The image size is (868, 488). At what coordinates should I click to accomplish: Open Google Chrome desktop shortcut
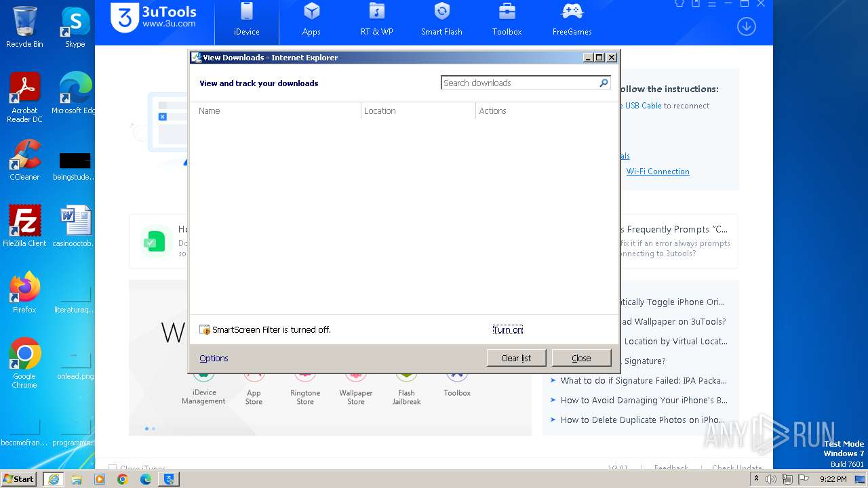pyautogui.click(x=24, y=363)
